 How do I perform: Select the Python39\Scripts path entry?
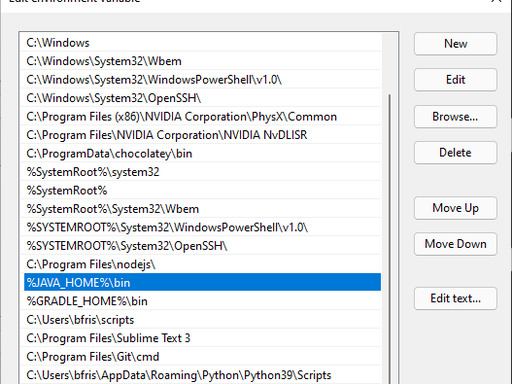point(202,375)
